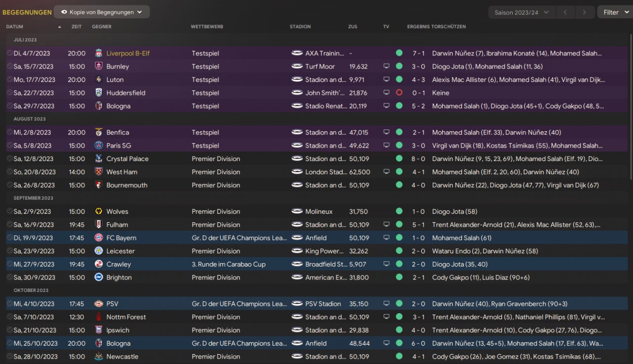Click the Brighton club badge

click(99, 278)
